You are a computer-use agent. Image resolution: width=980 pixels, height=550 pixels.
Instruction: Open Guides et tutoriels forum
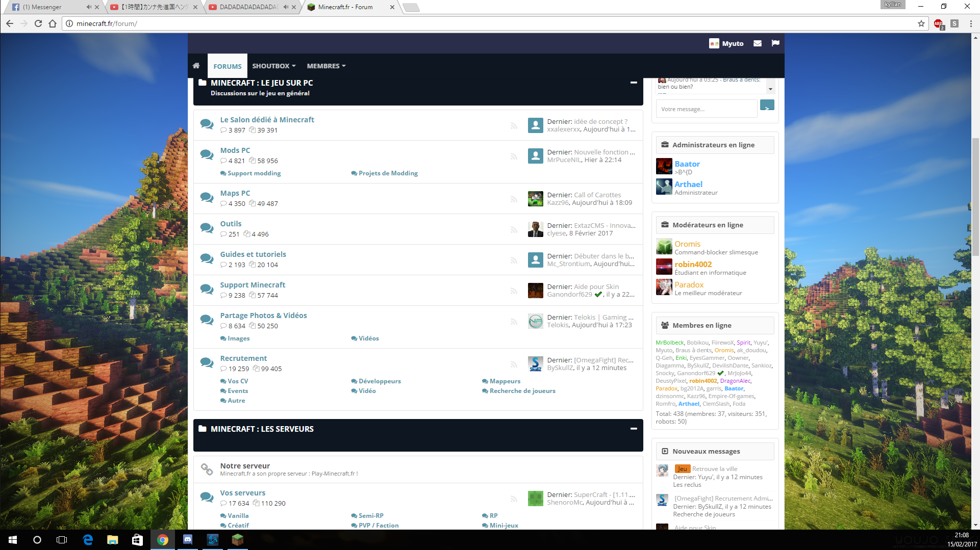point(253,254)
